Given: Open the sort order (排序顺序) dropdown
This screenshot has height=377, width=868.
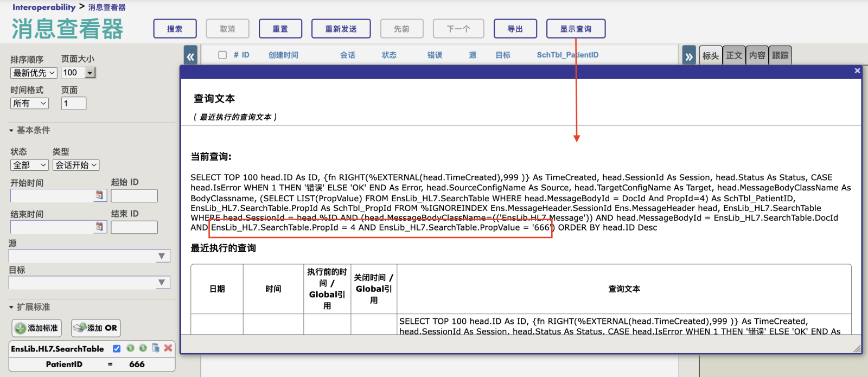Looking at the screenshot, I should pyautogui.click(x=34, y=73).
